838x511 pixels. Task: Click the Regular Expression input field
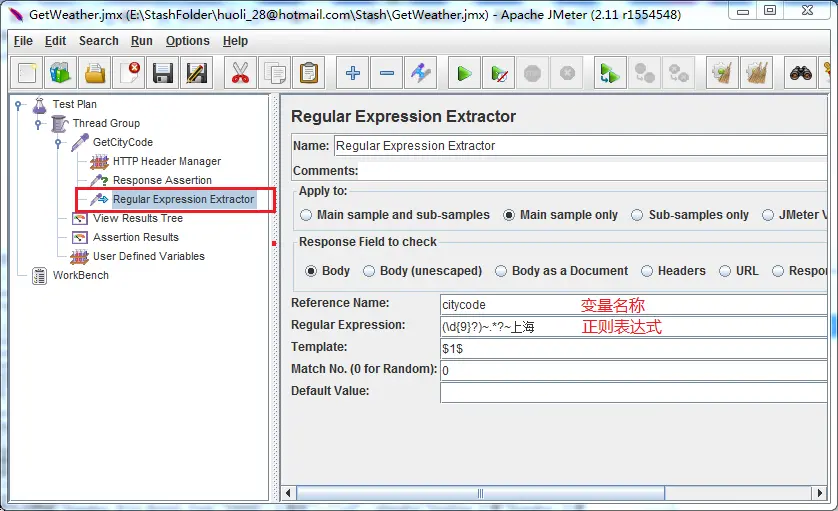coord(633,327)
